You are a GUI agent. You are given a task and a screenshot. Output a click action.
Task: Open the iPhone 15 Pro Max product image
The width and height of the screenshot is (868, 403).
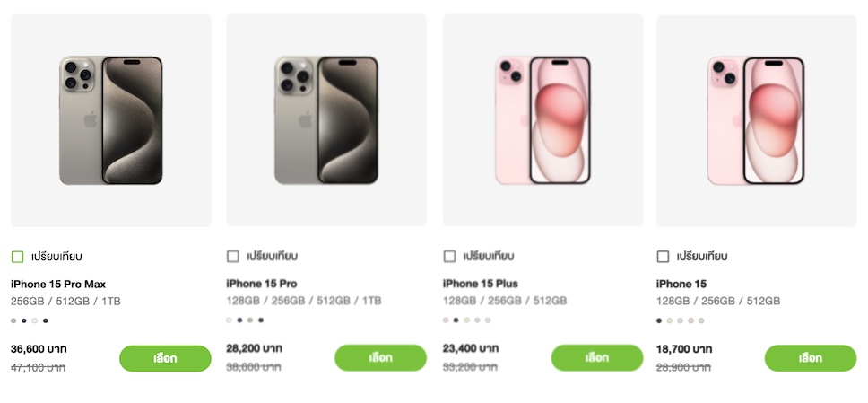[x=111, y=120]
